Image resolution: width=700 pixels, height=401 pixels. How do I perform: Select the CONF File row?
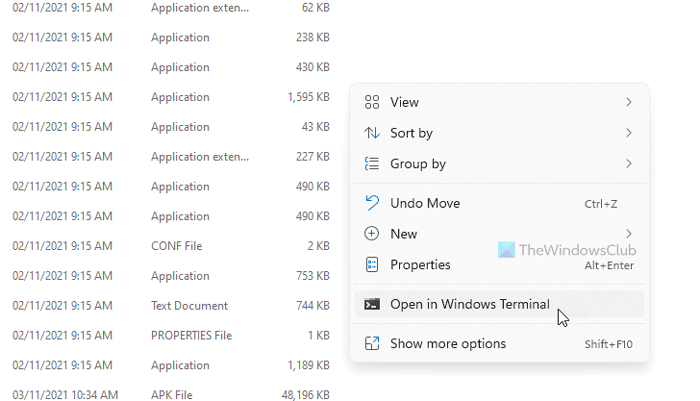tap(170, 246)
